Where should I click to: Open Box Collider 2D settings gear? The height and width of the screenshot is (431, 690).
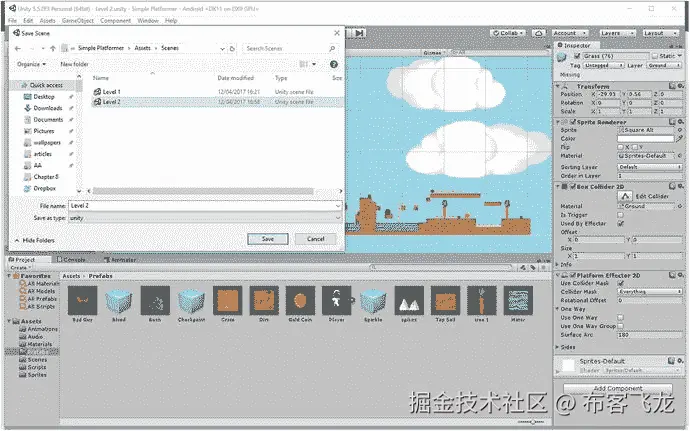(x=681, y=187)
